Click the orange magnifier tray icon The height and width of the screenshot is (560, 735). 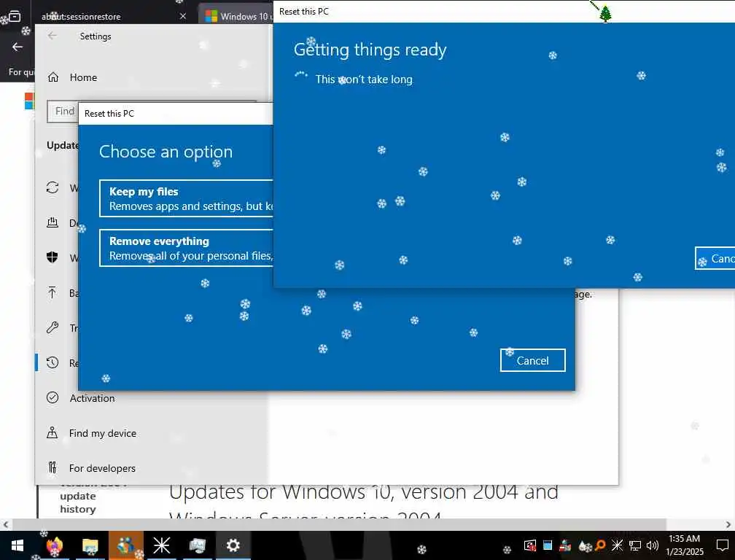pos(600,545)
